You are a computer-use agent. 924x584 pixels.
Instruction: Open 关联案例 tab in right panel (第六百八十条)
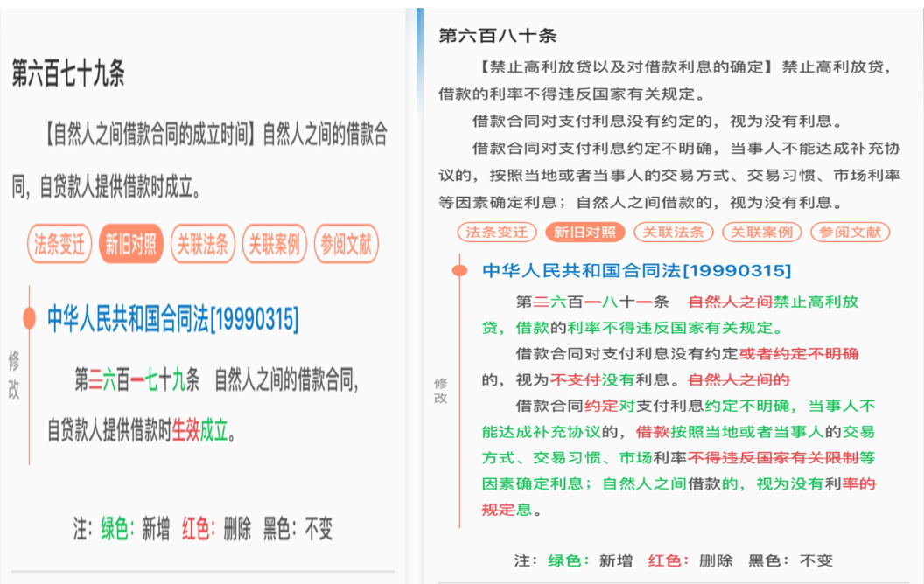tap(762, 233)
